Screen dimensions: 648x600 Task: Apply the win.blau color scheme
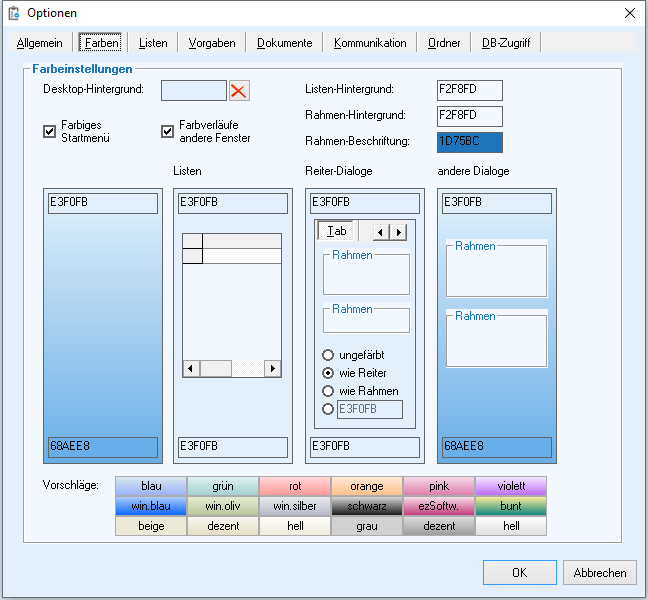point(151,506)
